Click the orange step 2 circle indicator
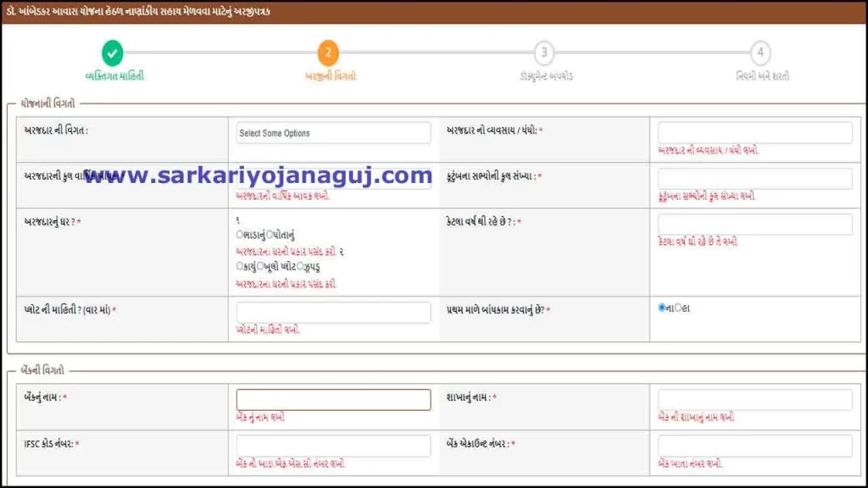868x488 pixels. click(x=330, y=53)
